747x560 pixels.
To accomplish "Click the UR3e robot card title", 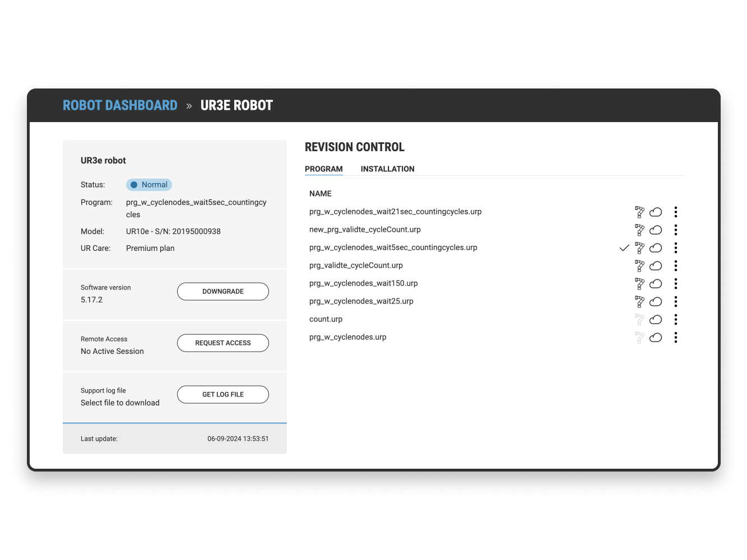I will [x=103, y=160].
